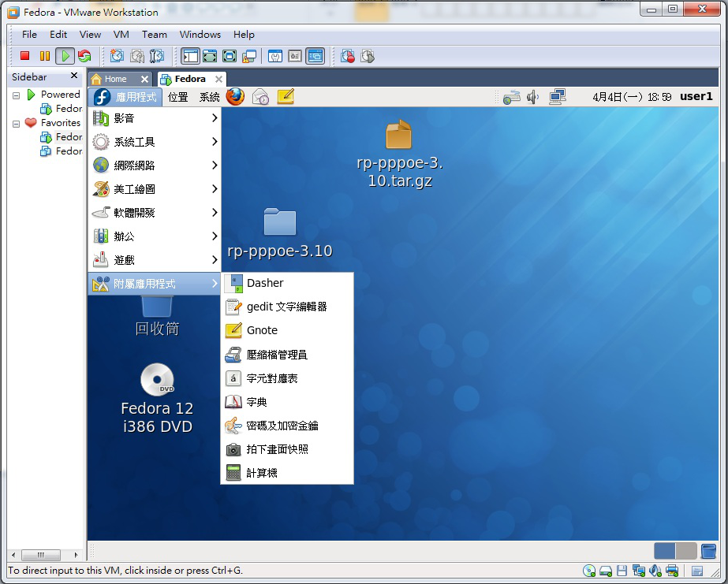Expand the 軟體開發 submenu
The height and width of the screenshot is (584, 728).
pos(155,213)
